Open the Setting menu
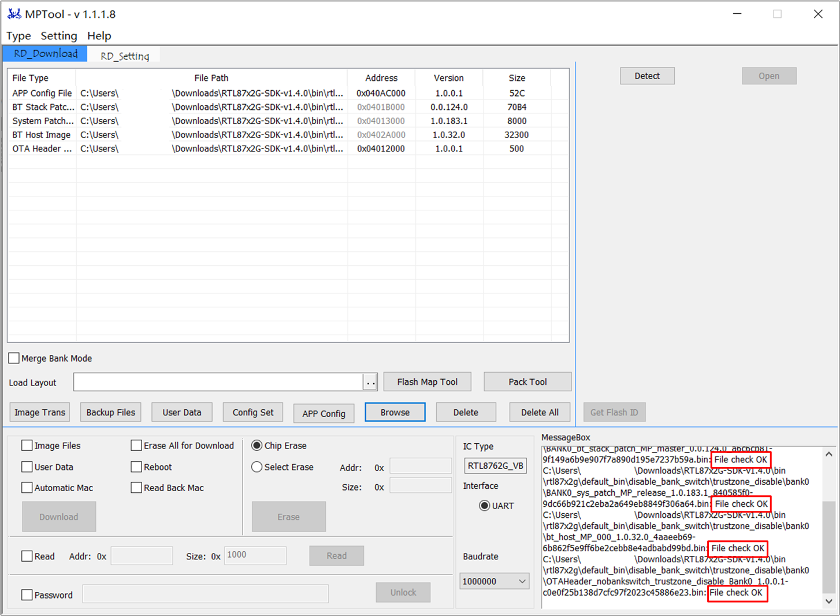840x616 pixels. point(58,36)
